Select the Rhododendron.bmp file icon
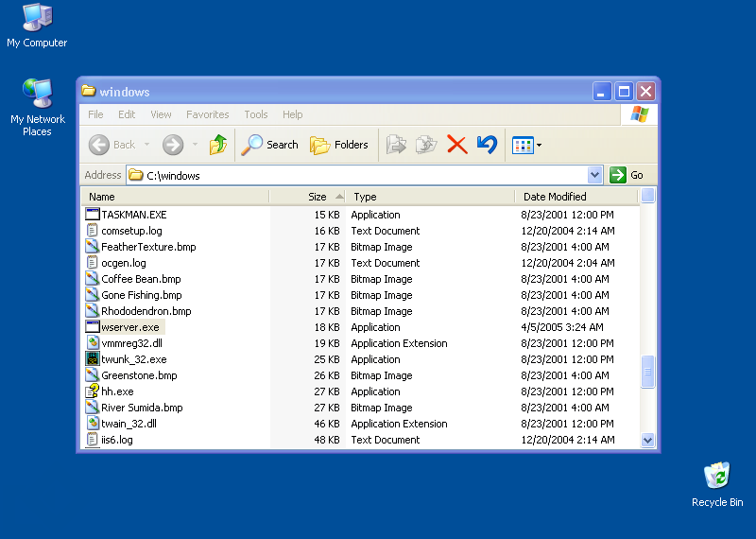This screenshot has width=756, height=539. [x=92, y=311]
